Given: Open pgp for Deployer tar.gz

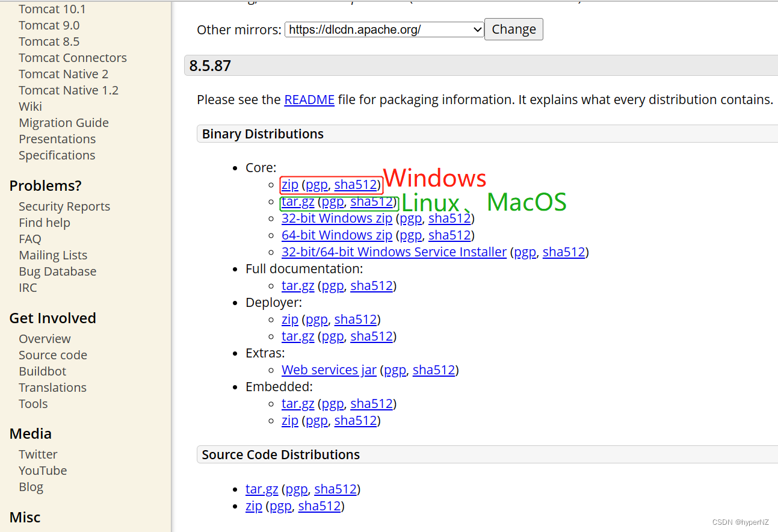Looking at the screenshot, I should [x=333, y=336].
